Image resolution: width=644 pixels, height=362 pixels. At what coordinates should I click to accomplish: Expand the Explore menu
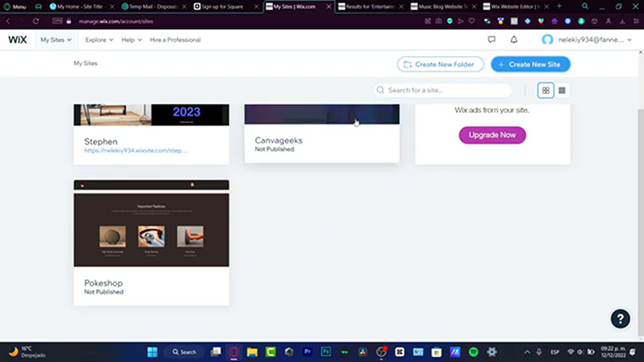(99, 40)
